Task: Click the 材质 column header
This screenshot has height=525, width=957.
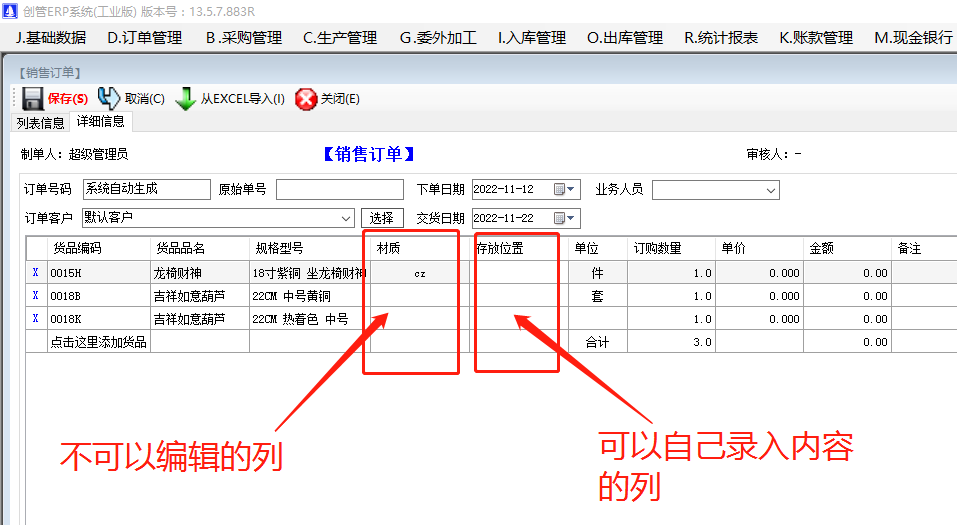Action: click(x=420, y=248)
